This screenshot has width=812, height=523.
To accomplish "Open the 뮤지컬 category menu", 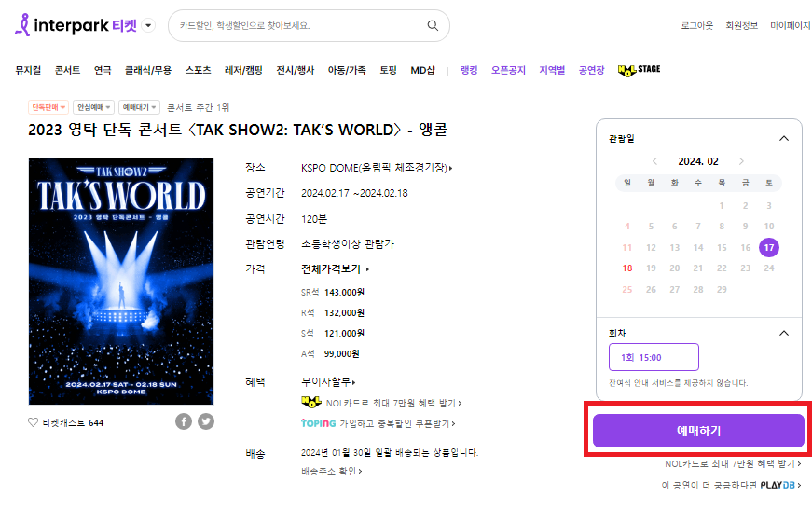I will tap(28, 70).
